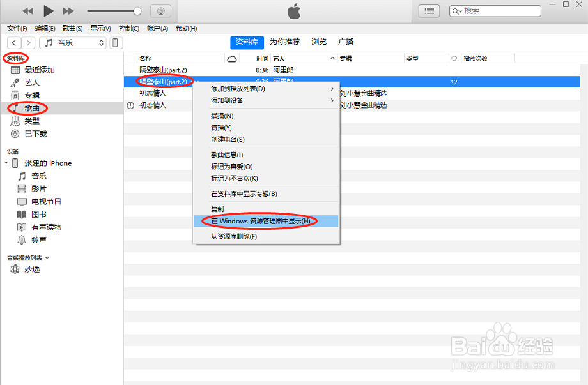Screen dimensions: 588x385
Task: Open the 文件(F) menu
Action: (x=17, y=29)
